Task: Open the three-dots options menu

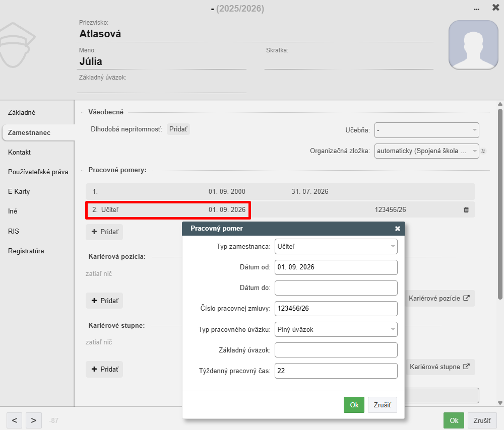Action: tap(476, 9)
